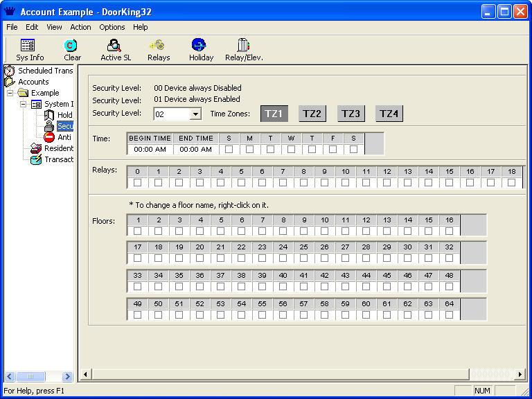
Task: Collapse the Example tree node
Action: (x=10, y=93)
